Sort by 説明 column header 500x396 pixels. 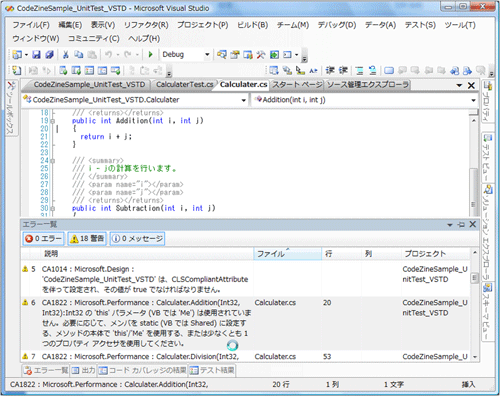[147, 254]
